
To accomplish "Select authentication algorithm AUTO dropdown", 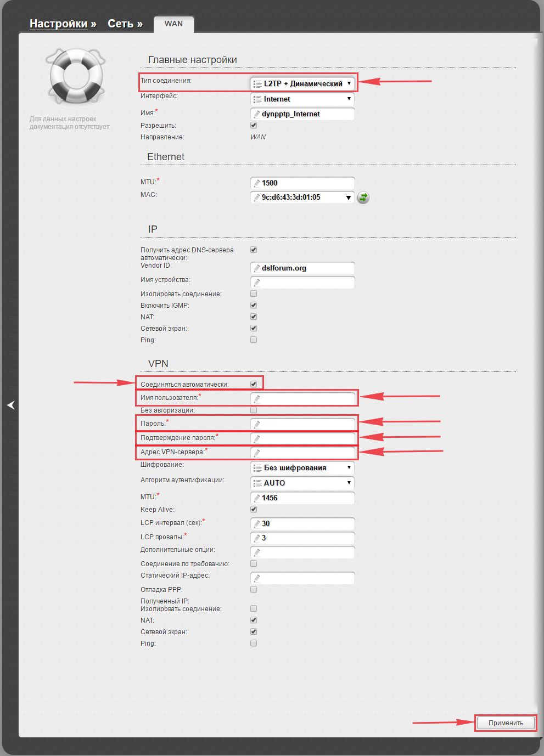I will pos(302,483).
